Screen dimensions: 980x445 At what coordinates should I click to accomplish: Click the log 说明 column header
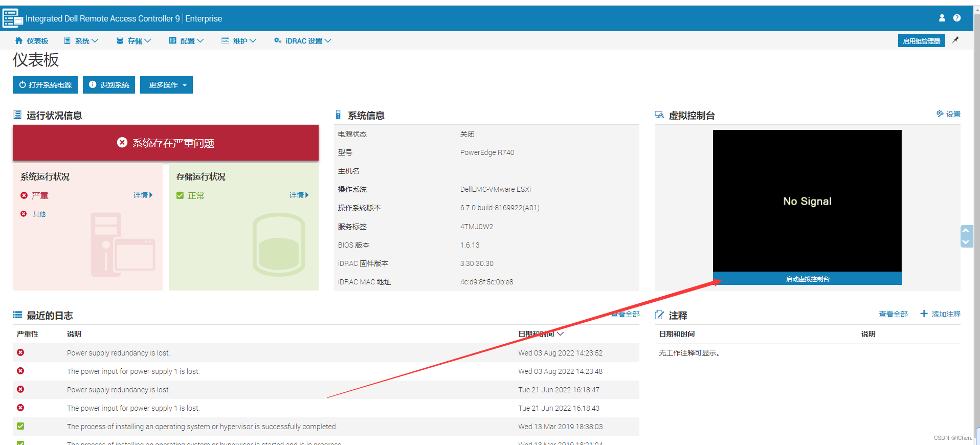coord(74,334)
